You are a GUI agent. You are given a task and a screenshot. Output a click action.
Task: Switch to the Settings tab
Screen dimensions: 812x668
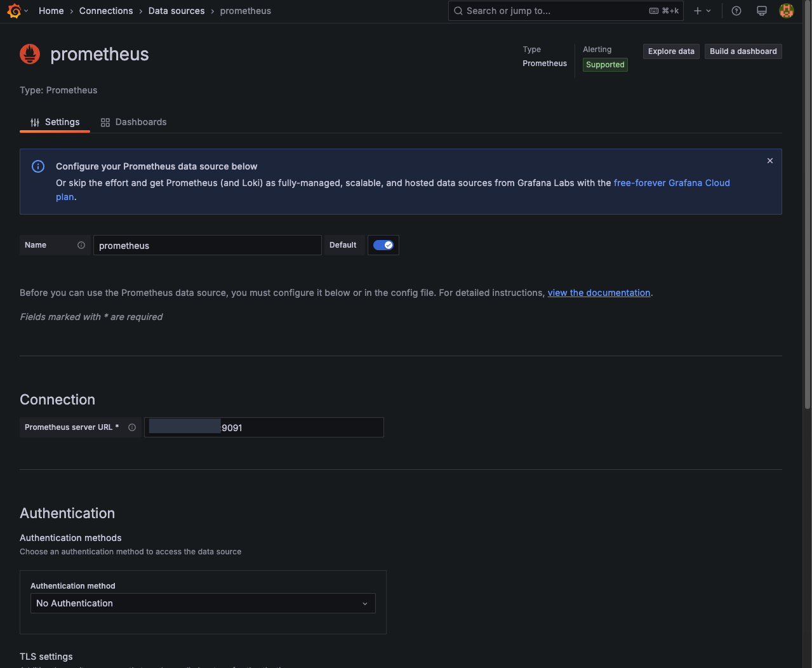tap(55, 122)
